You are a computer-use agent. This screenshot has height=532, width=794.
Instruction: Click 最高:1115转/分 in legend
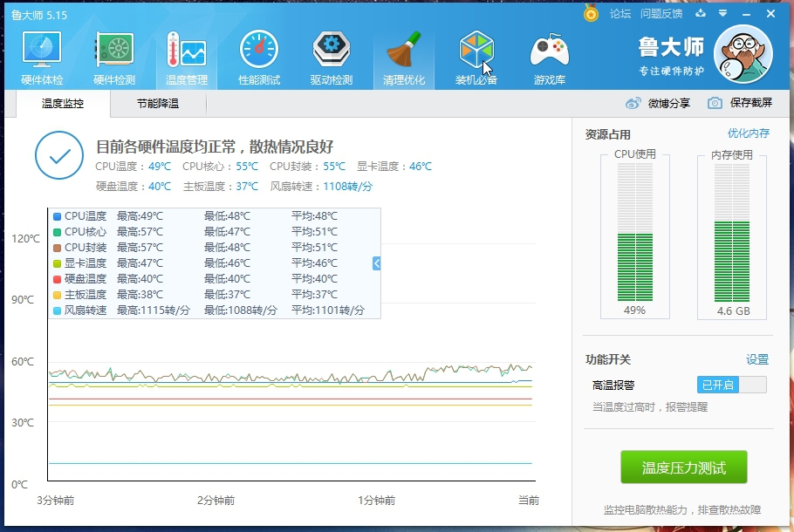click(x=154, y=310)
